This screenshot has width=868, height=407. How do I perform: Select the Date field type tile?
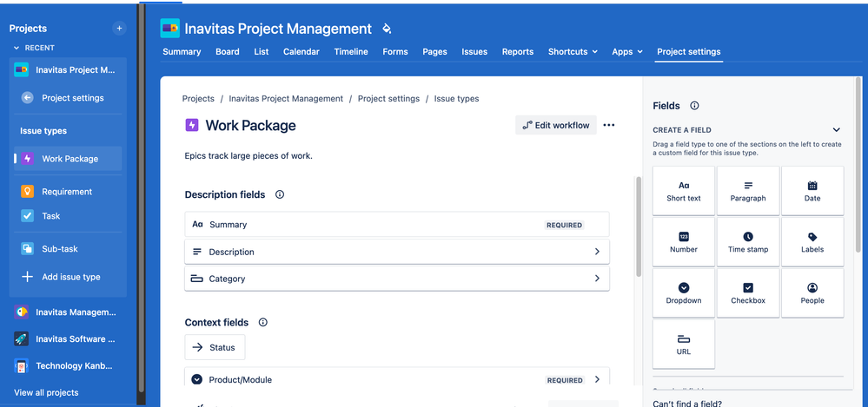[812, 191]
